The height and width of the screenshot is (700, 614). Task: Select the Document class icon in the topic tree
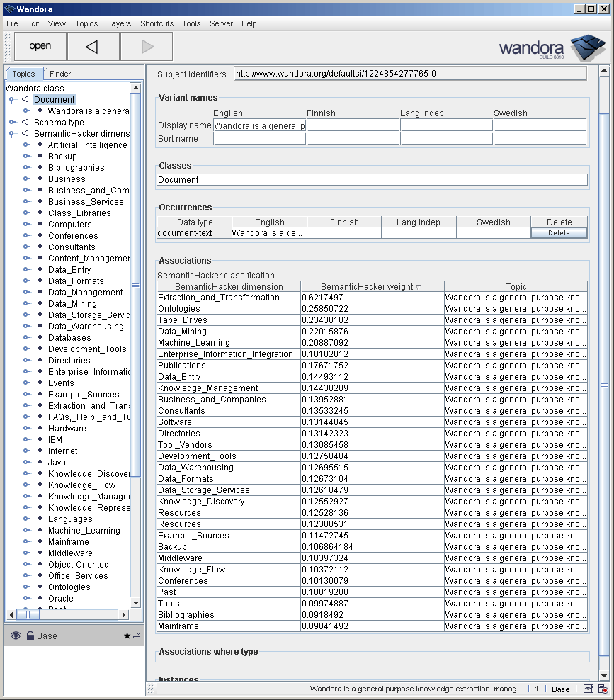tap(25, 99)
